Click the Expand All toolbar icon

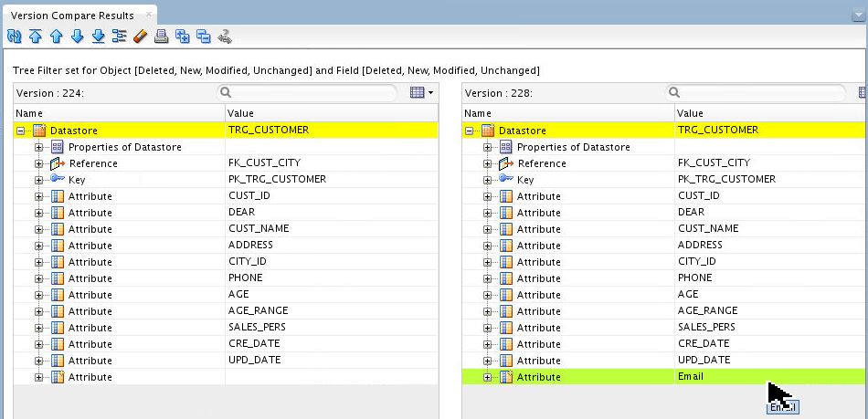182,37
